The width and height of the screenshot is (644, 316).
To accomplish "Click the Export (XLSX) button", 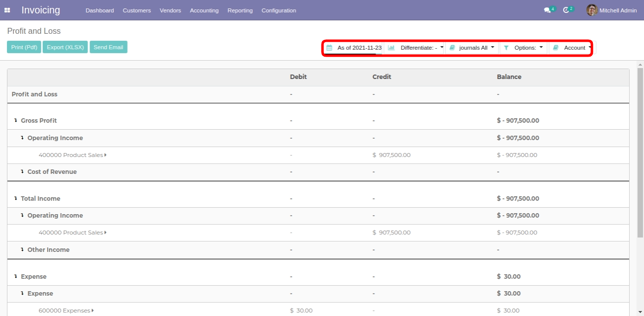I will (x=65, y=47).
